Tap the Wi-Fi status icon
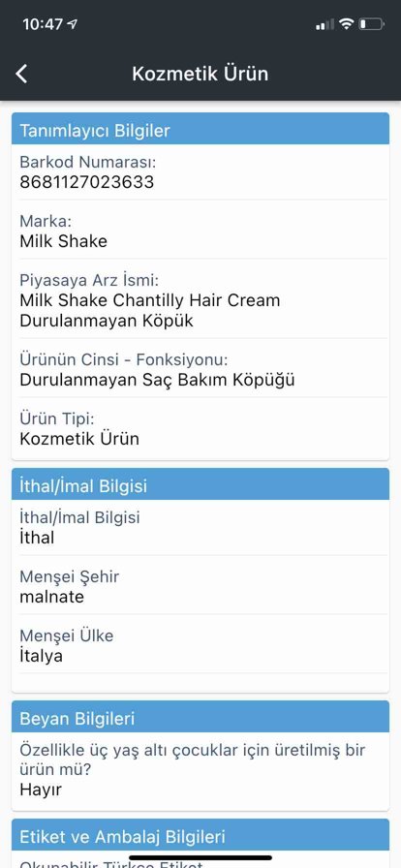This screenshot has width=401, height=868. click(x=347, y=24)
